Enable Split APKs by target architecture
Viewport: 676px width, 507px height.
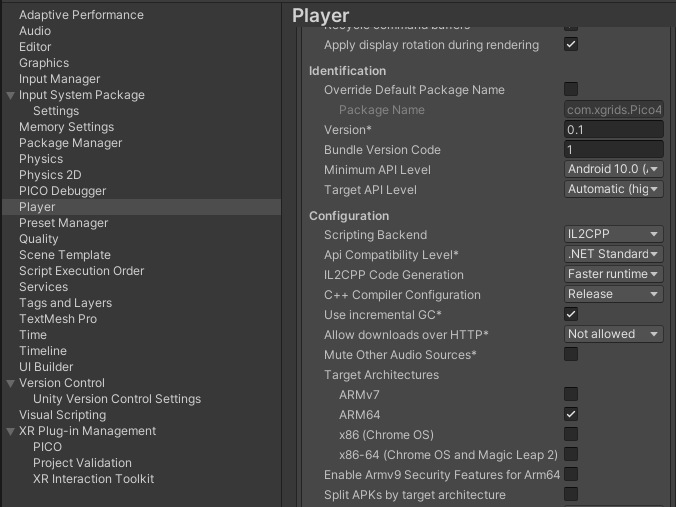tap(571, 494)
